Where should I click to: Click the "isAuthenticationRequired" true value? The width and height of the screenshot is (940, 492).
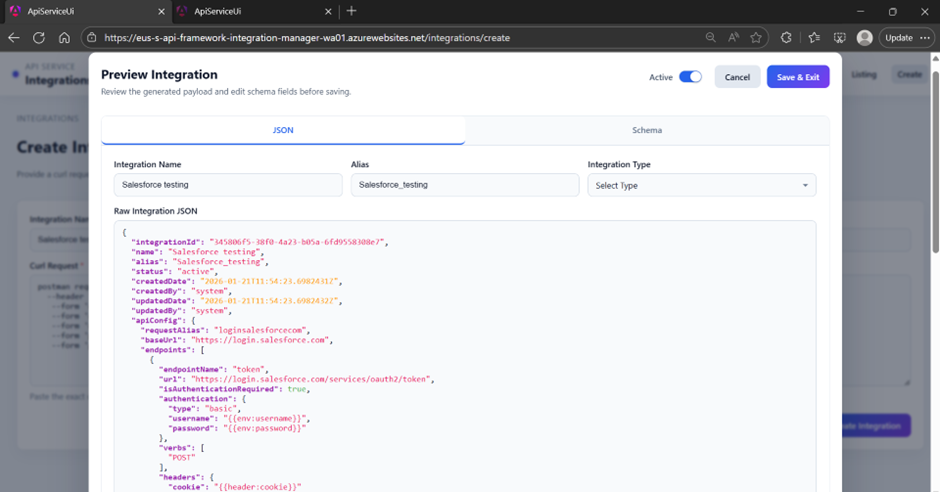[x=297, y=389]
